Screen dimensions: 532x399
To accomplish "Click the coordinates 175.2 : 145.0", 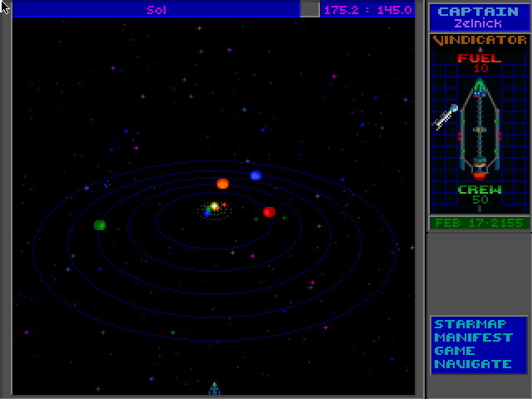I will click(x=367, y=10).
